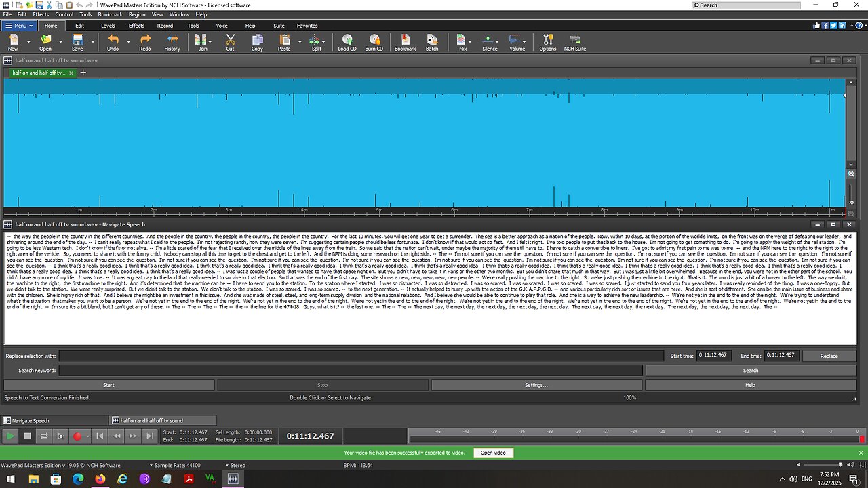Click the Replace selection with input field
Image resolution: width=868 pixels, height=488 pixels.
click(x=361, y=356)
